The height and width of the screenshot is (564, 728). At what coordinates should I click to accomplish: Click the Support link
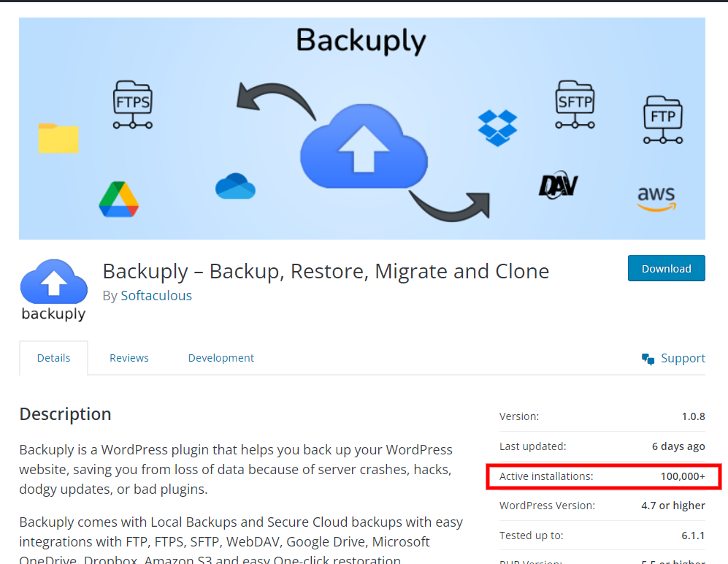coord(683,358)
